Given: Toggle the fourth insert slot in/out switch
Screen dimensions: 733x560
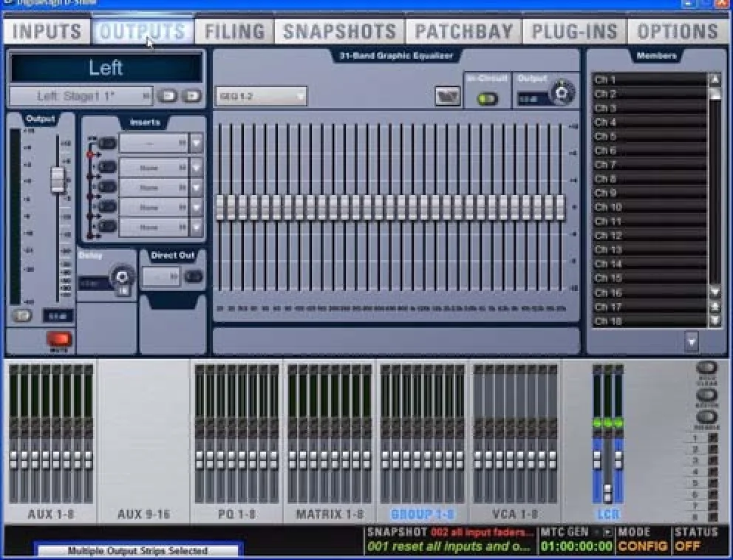Looking at the screenshot, I should pos(107,207).
